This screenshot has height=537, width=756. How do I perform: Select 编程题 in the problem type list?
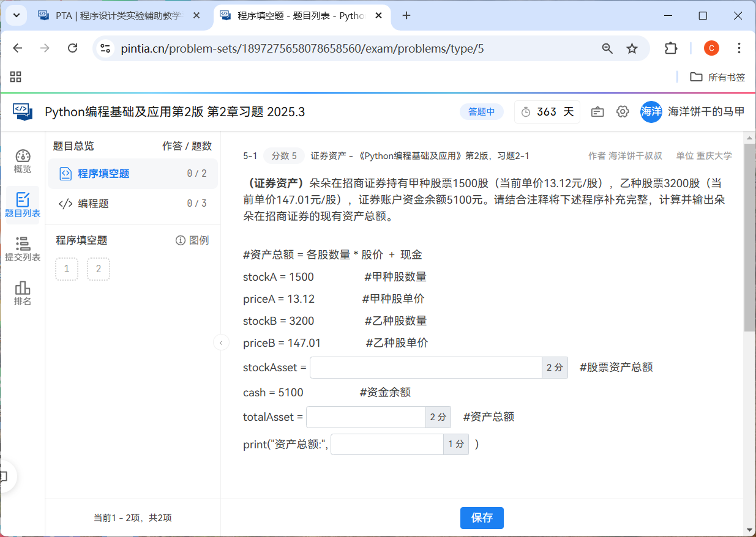tap(93, 204)
